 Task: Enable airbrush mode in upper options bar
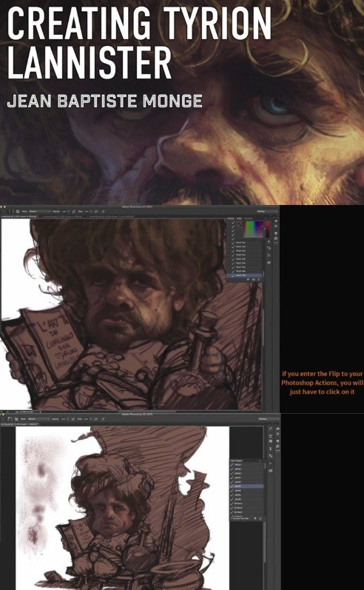coord(96,212)
